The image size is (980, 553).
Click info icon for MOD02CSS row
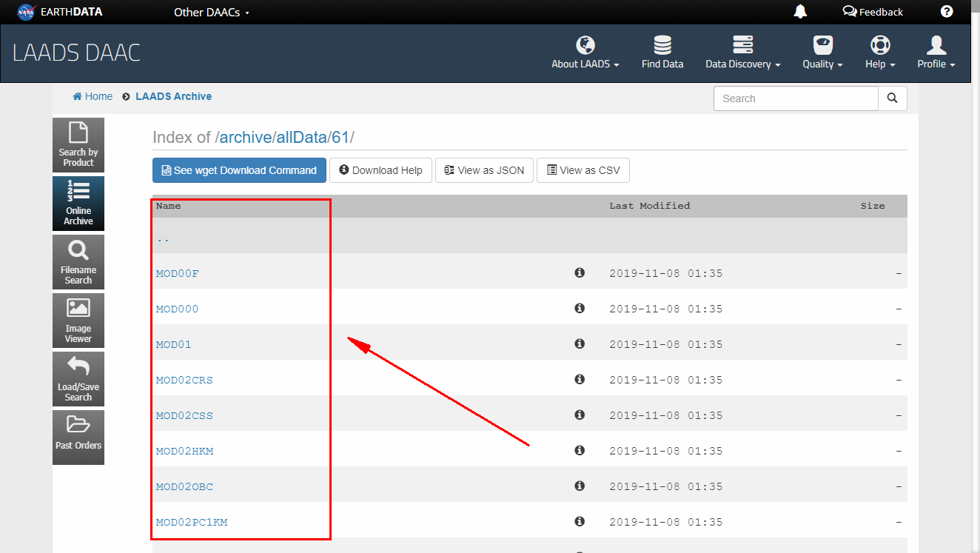pos(580,415)
